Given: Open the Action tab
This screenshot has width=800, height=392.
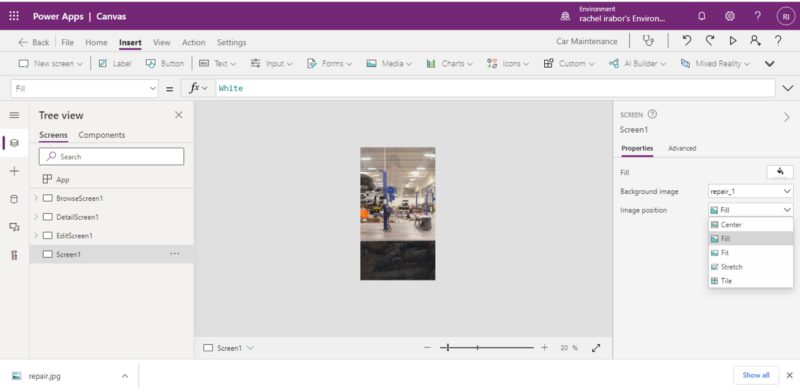Looking at the screenshot, I should (x=193, y=42).
